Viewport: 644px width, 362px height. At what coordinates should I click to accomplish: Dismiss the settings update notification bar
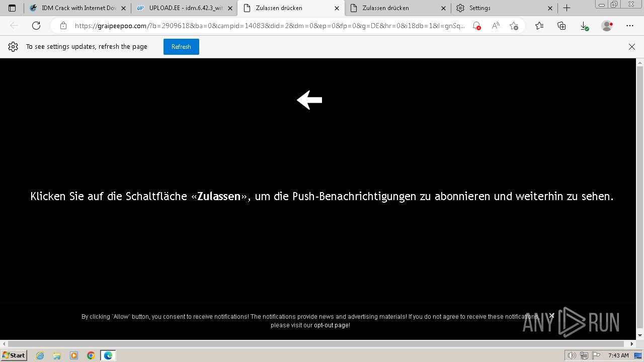pyautogui.click(x=632, y=47)
